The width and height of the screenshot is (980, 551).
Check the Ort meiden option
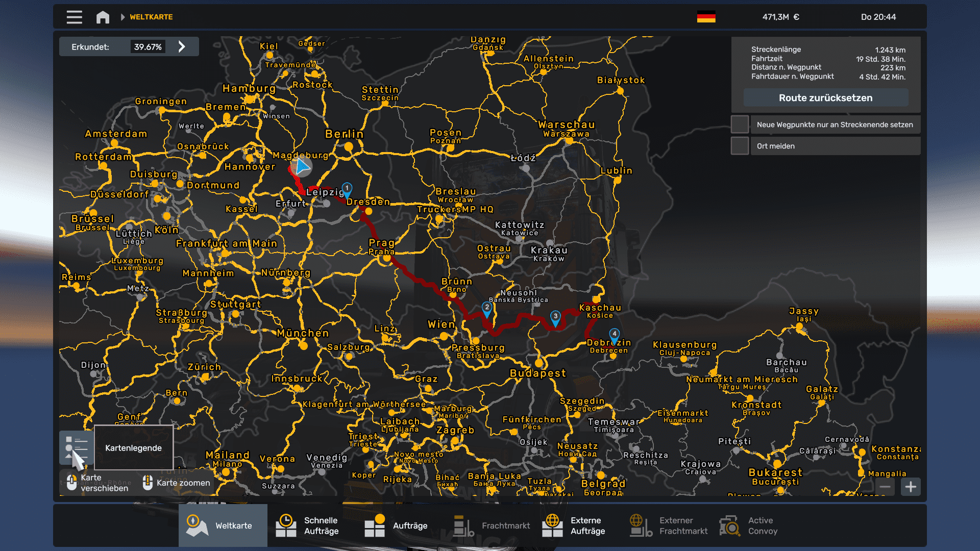739,145
